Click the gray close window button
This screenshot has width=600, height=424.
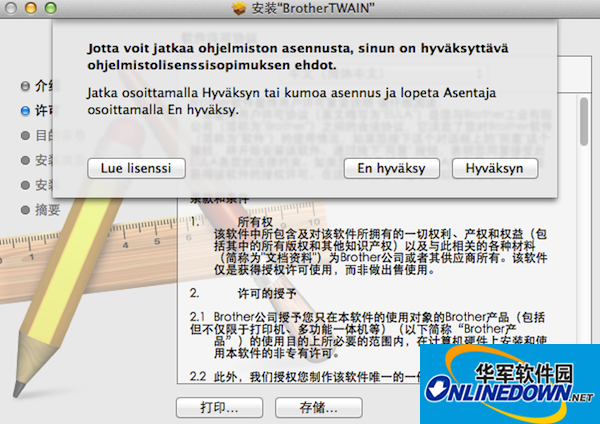(11, 8)
